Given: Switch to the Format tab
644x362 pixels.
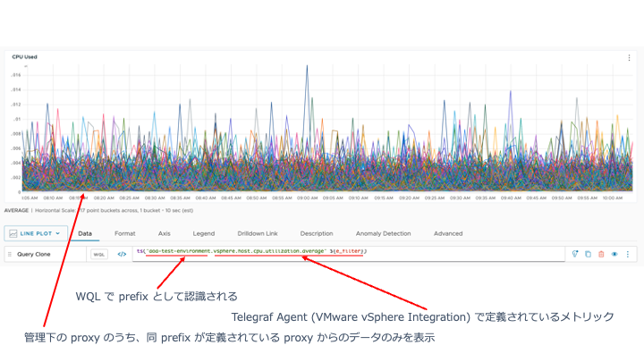Looking at the screenshot, I should (x=125, y=233).
